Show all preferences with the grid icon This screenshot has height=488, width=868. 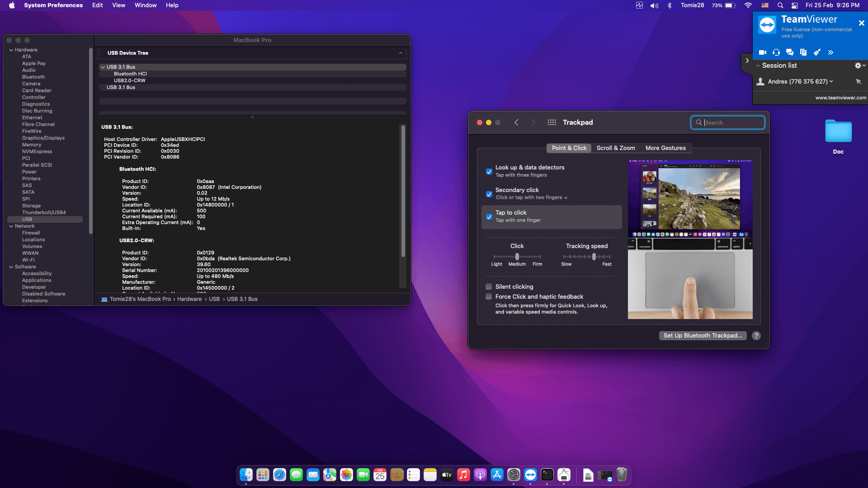[552, 122]
